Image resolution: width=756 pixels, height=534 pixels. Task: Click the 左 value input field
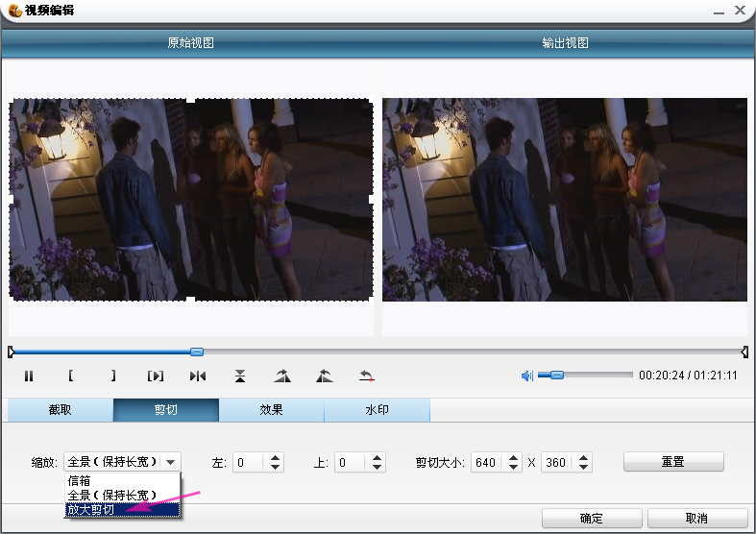point(248,462)
